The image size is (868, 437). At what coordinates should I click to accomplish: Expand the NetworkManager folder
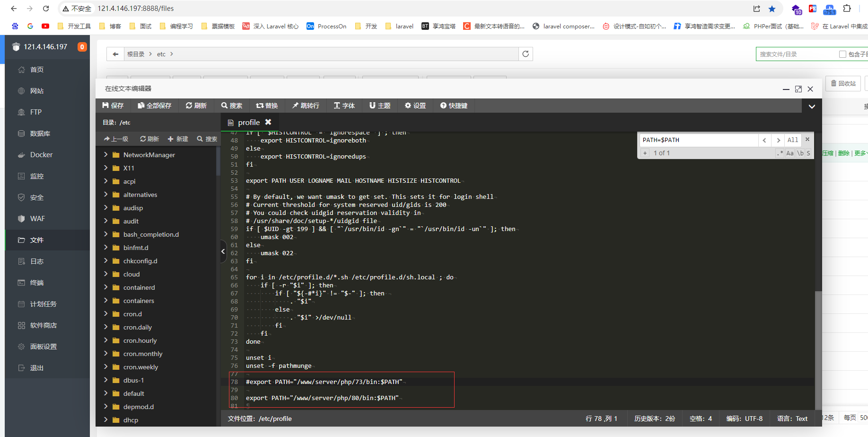105,154
